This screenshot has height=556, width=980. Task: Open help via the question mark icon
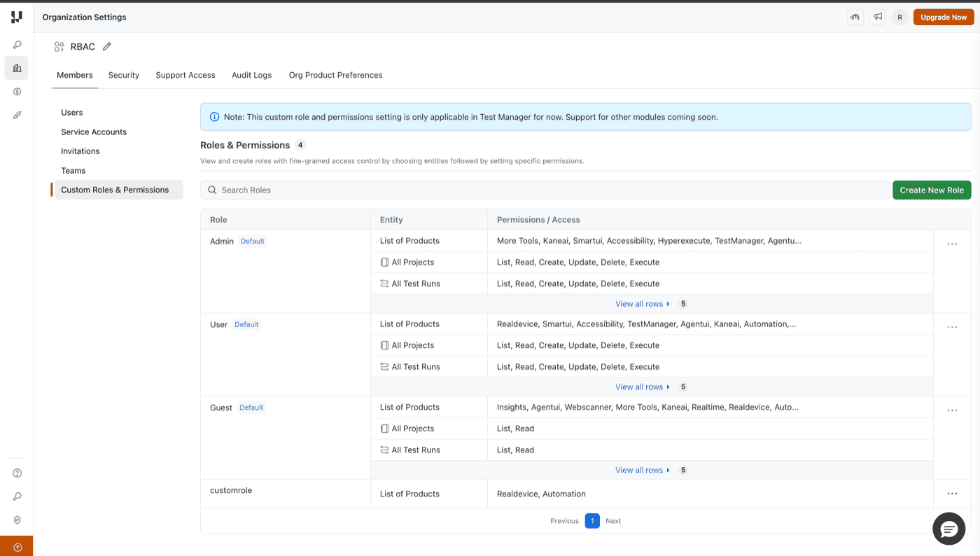point(16,473)
